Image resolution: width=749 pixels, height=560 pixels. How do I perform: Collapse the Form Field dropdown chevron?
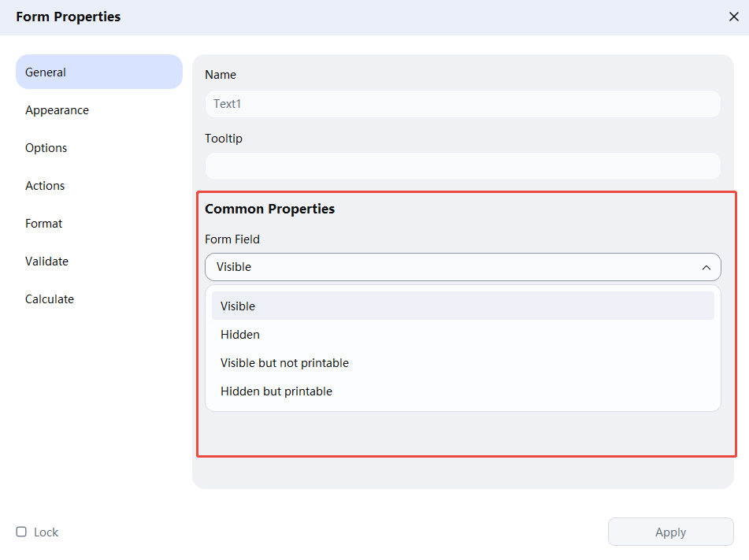pos(706,267)
